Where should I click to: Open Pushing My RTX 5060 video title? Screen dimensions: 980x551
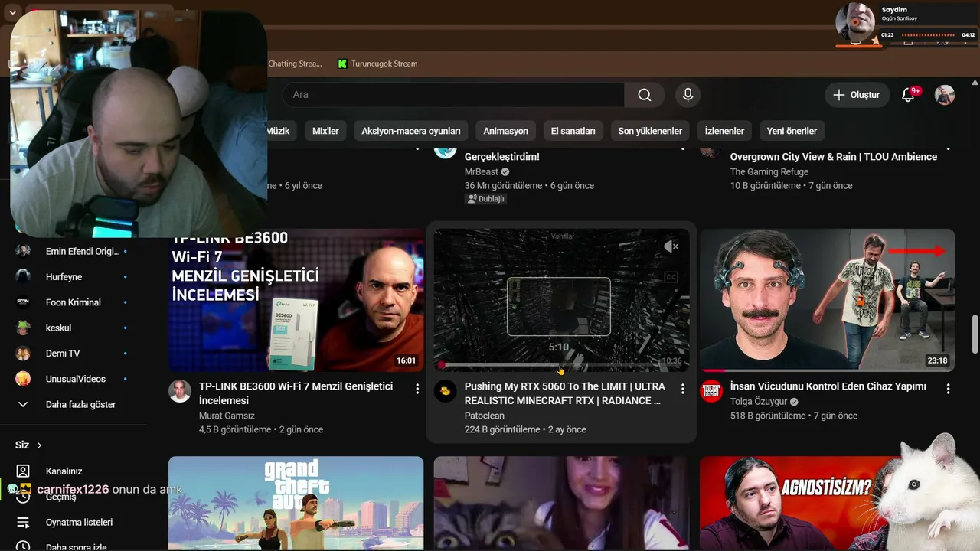[565, 393]
